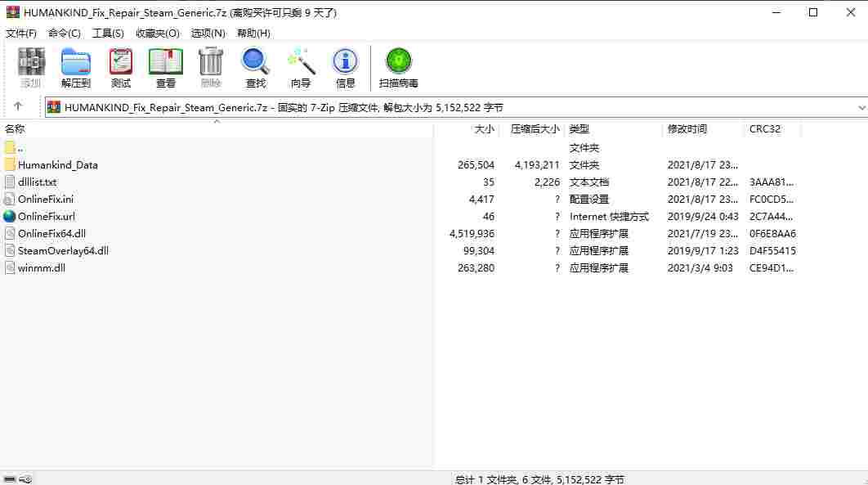Open the Tools (工具) menu
868x485 pixels.
[x=108, y=34]
